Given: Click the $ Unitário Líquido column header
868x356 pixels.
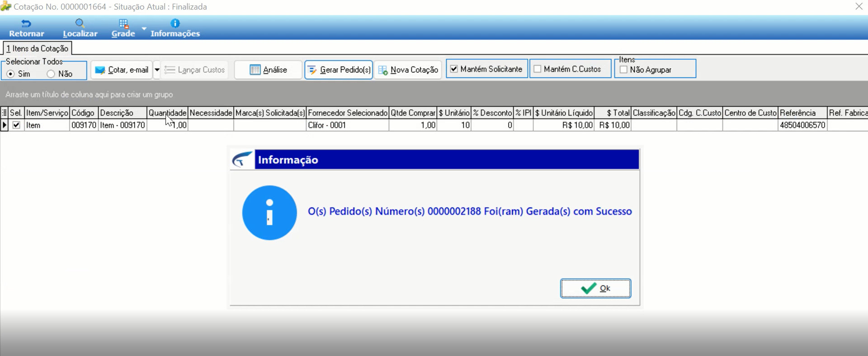Looking at the screenshot, I should point(564,113).
